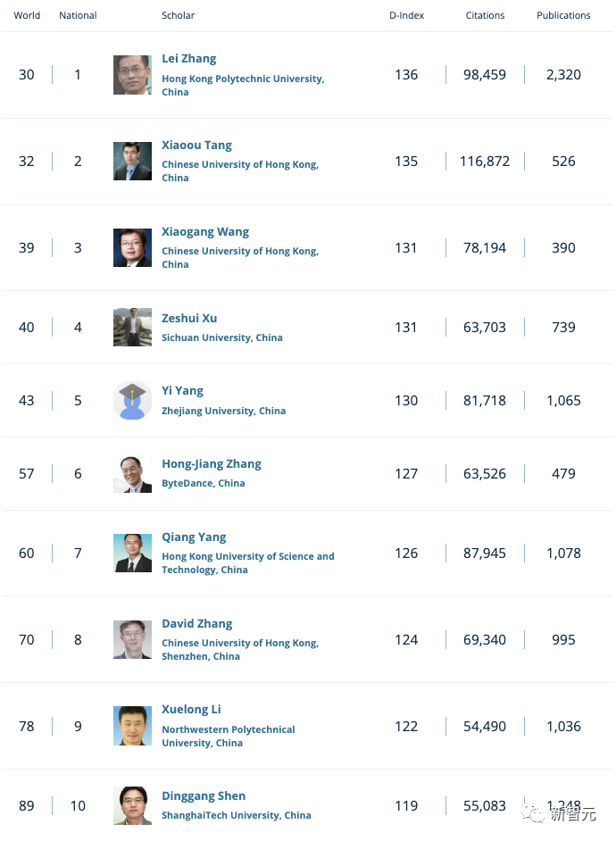Click Sichuan University, China affiliation link
The image size is (616, 841).
[222, 338]
